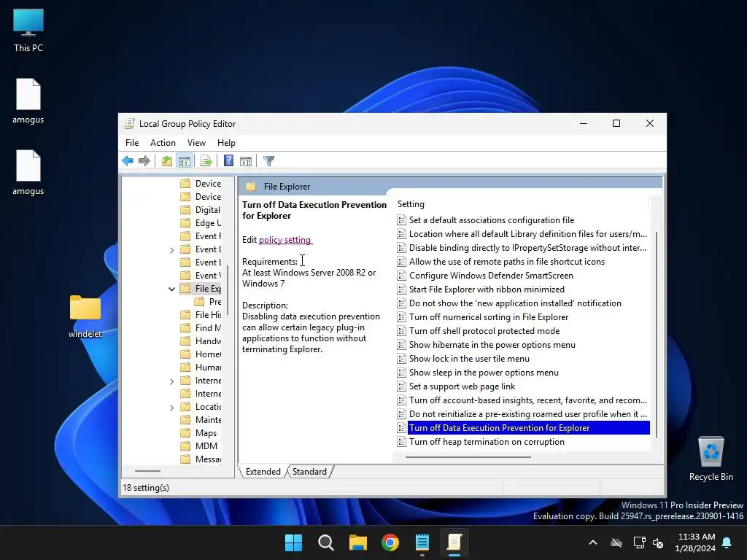This screenshot has height=560, width=747.
Task: Open the Help menu
Action: [x=226, y=143]
